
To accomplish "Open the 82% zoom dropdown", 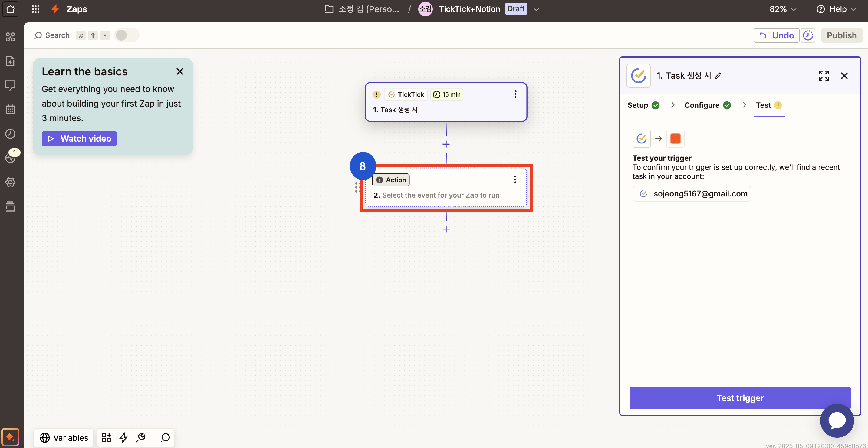I will click(783, 9).
